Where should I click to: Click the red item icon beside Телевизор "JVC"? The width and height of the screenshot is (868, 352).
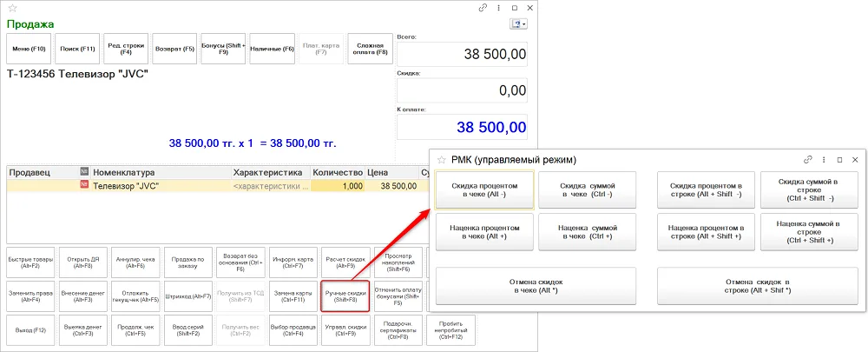point(85,186)
